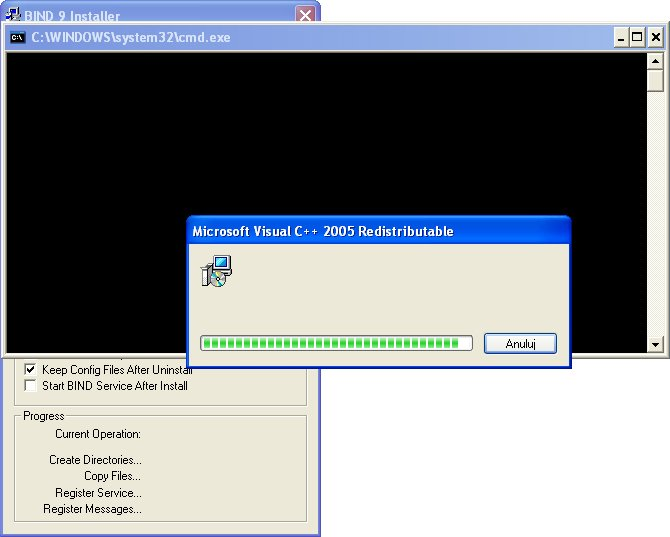The height and width of the screenshot is (537, 670).
Task: Click the C:\WINDOWS\system32\cmd.exe title text
Action: coord(131,38)
